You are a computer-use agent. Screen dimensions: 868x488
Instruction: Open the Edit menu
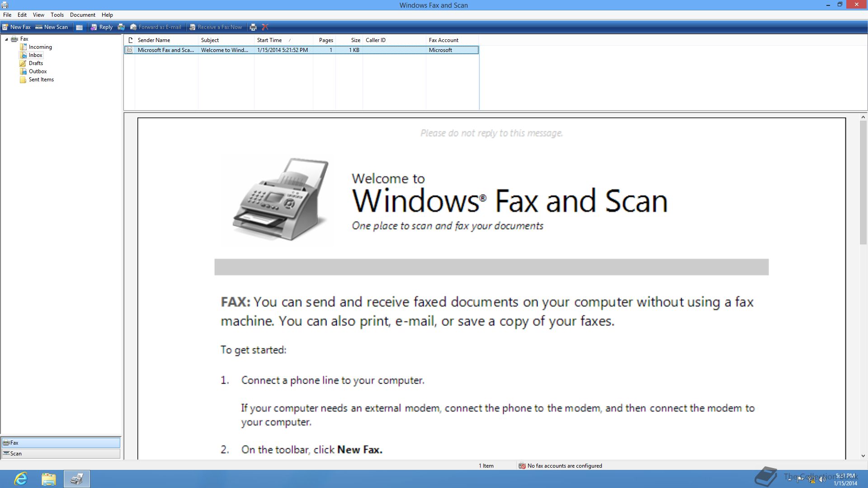22,15
